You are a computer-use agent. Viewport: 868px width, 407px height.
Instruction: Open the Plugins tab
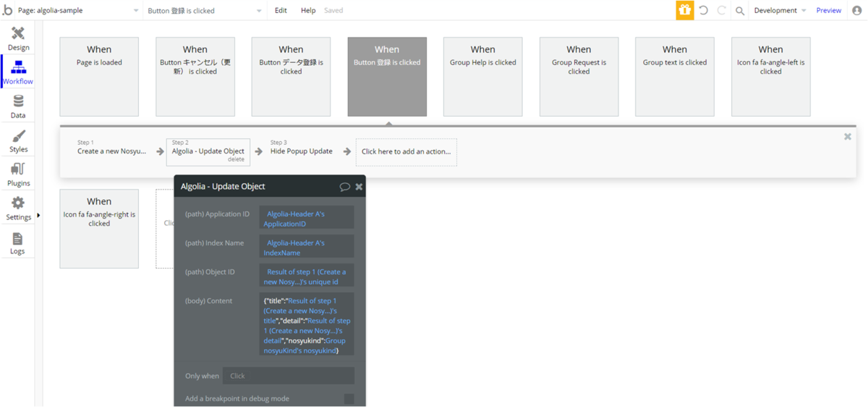click(18, 175)
